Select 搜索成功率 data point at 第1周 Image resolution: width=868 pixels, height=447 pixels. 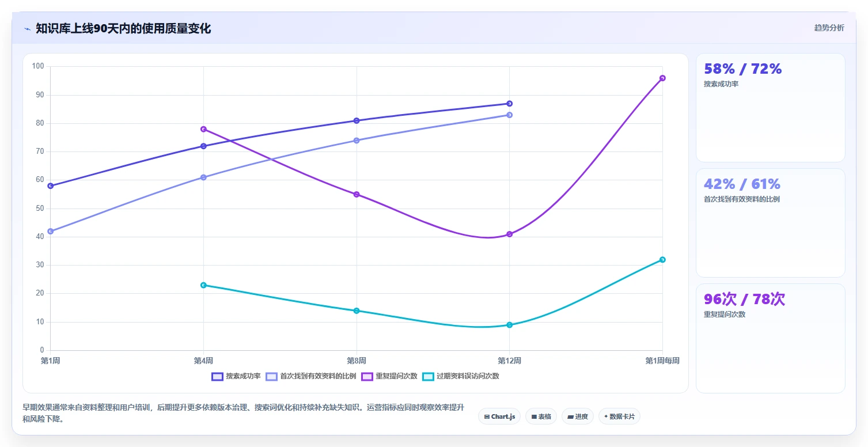pyautogui.click(x=51, y=186)
